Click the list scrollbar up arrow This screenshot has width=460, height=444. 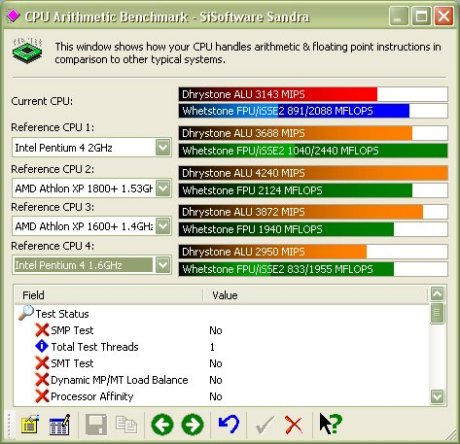pos(437,294)
